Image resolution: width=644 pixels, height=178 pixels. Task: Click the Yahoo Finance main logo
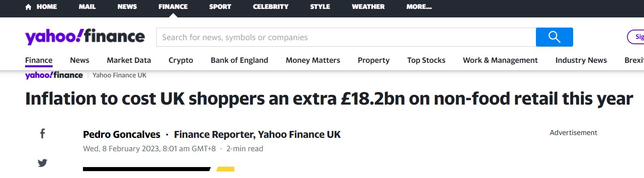(x=85, y=37)
